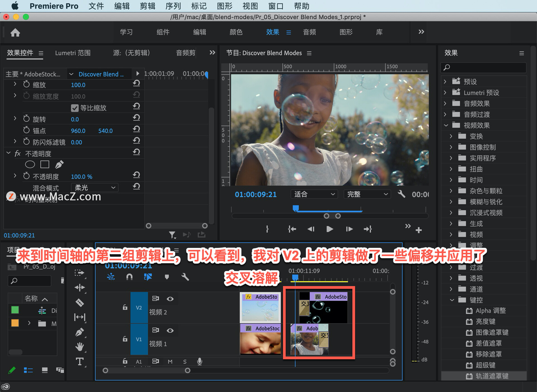Click Mark In in program monitor
Screen dimensions: 537x392
click(x=267, y=229)
